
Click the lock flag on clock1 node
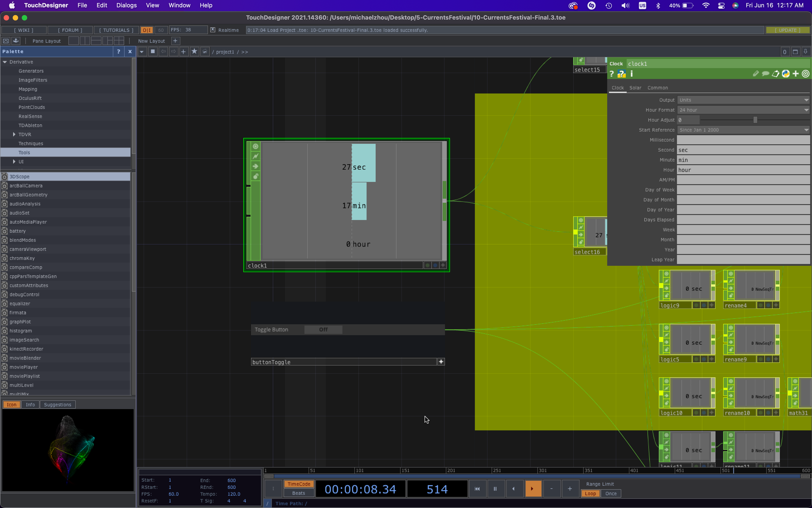click(x=255, y=176)
